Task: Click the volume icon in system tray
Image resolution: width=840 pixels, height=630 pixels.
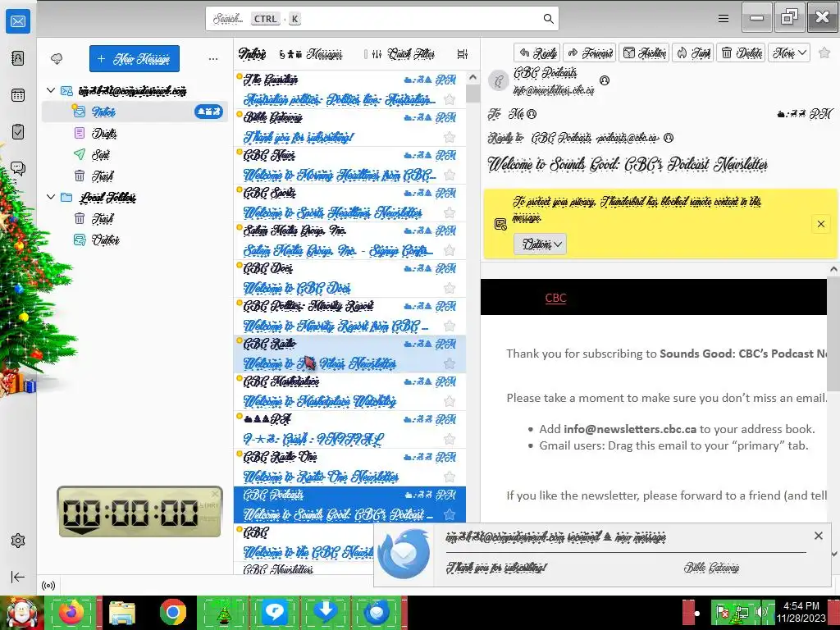Action: pyautogui.click(x=760, y=612)
